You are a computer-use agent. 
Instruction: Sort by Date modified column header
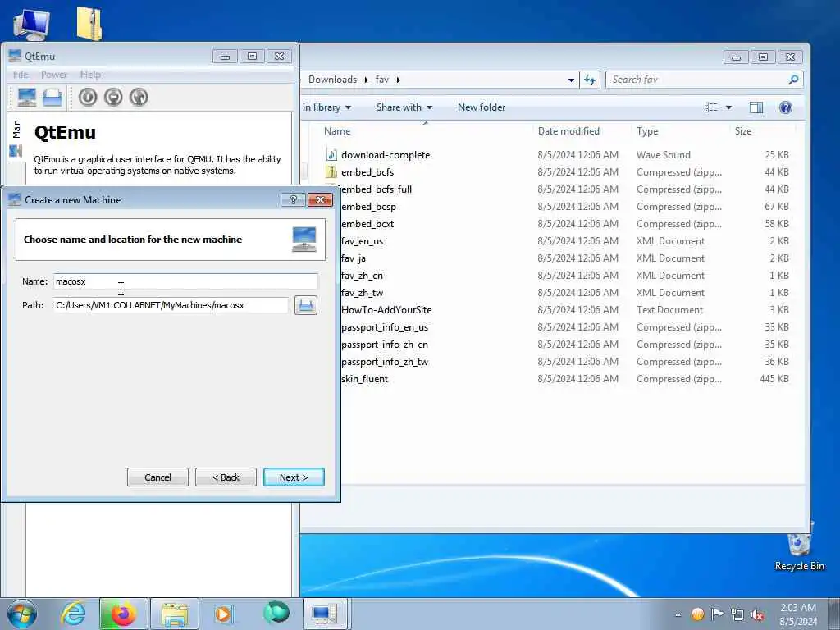[x=568, y=131]
